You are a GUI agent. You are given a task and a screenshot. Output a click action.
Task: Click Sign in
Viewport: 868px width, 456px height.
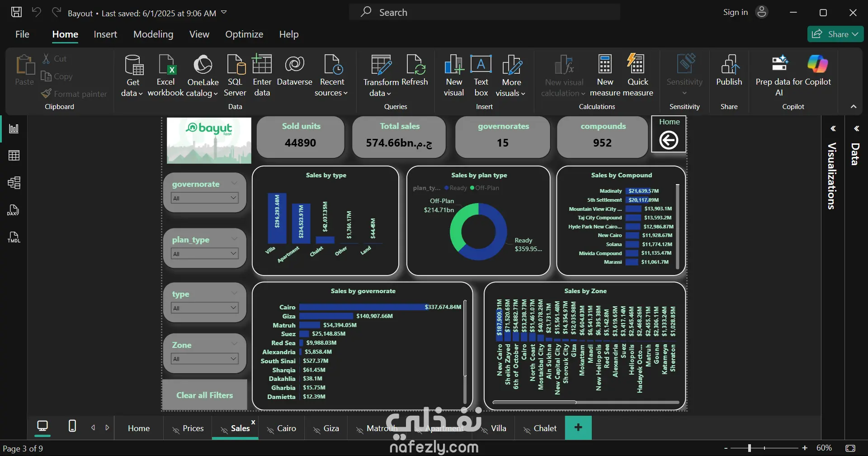pyautogui.click(x=736, y=12)
